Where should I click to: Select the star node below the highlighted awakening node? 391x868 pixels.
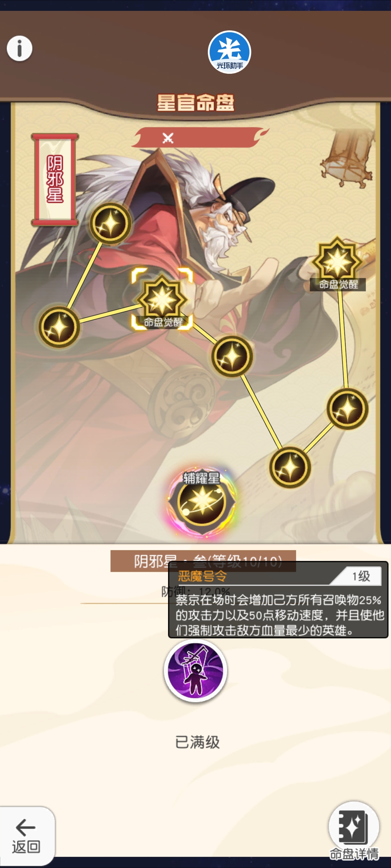tap(232, 357)
